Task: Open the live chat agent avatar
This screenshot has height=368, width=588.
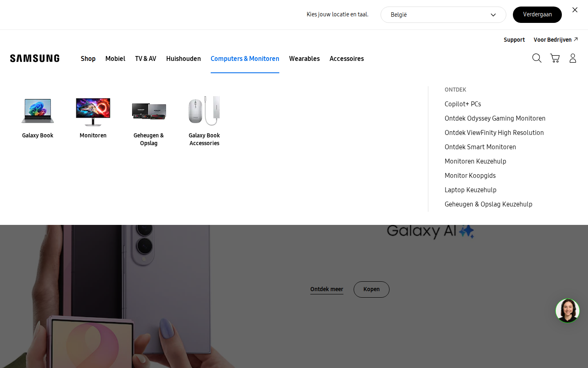Action: (x=568, y=311)
